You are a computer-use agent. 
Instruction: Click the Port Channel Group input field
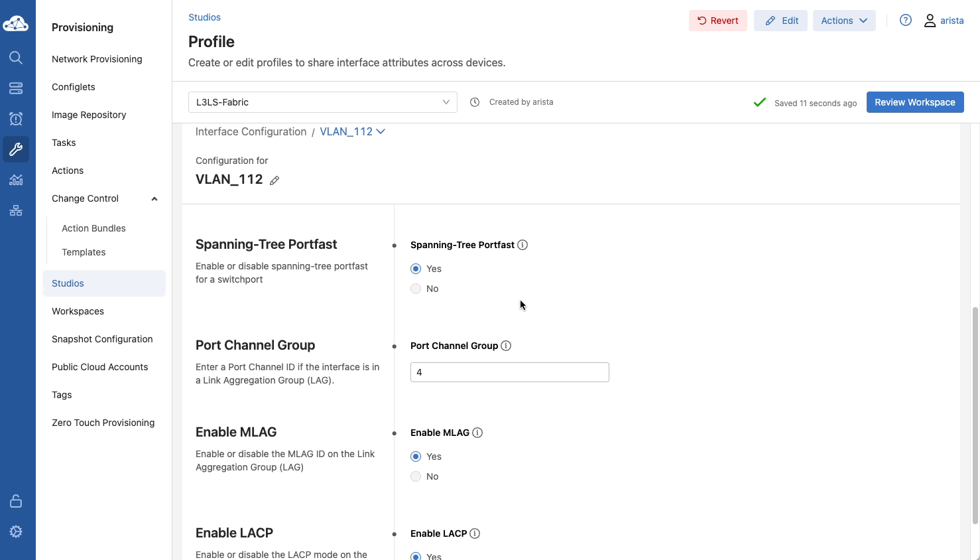(x=509, y=372)
